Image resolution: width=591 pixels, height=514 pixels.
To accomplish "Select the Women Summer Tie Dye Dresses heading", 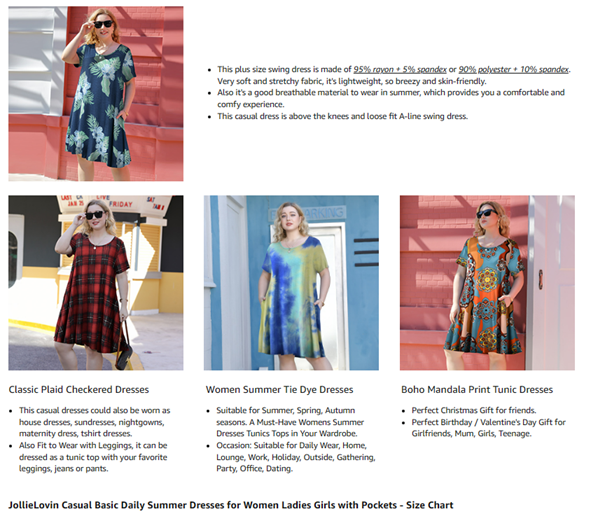I will pos(279,390).
